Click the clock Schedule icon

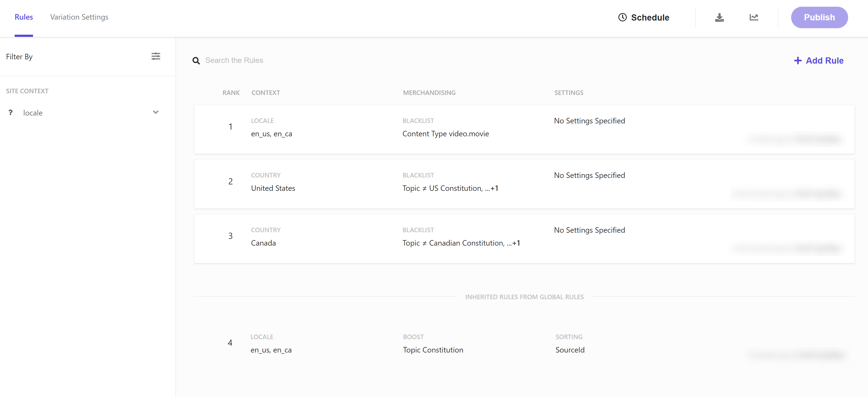tap(622, 17)
